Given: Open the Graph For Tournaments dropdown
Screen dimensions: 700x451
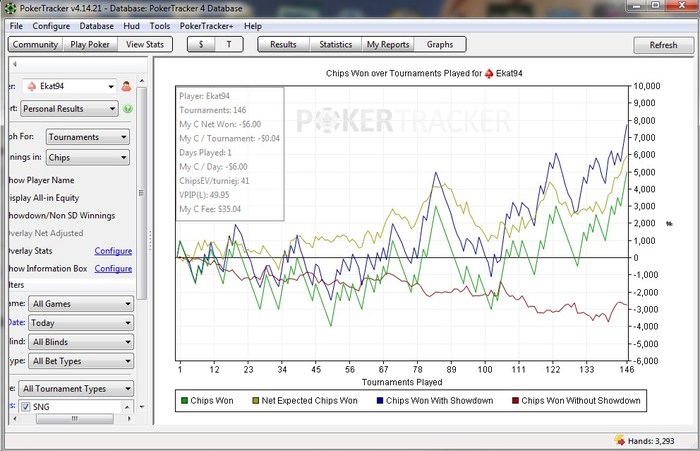Looking at the screenshot, I should pyautogui.click(x=88, y=137).
